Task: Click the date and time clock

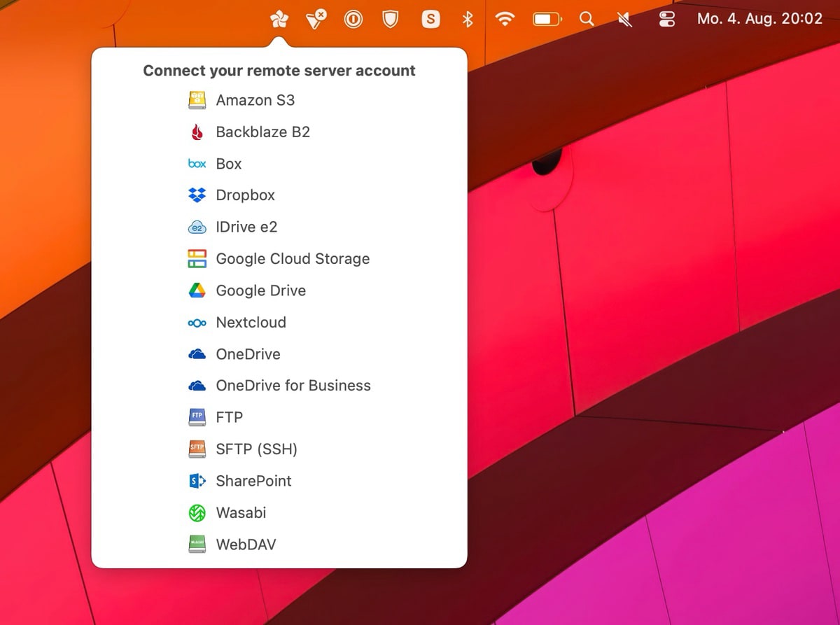Action: [759, 20]
